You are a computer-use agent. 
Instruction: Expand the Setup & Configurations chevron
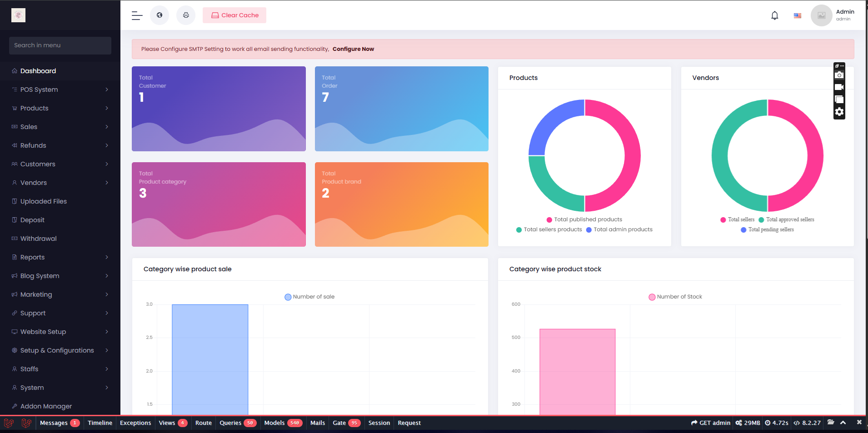(x=107, y=350)
